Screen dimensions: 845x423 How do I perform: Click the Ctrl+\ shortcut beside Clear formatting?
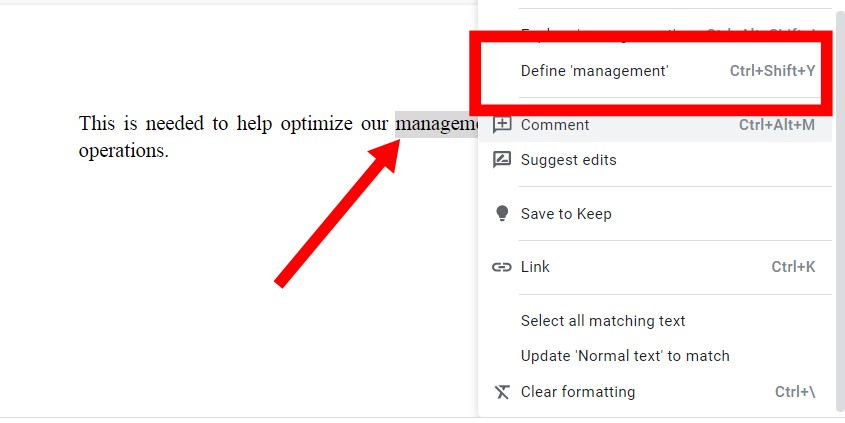[x=795, y=392]
